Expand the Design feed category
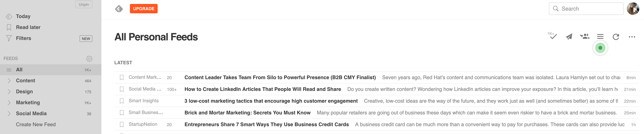 point(9,92)
